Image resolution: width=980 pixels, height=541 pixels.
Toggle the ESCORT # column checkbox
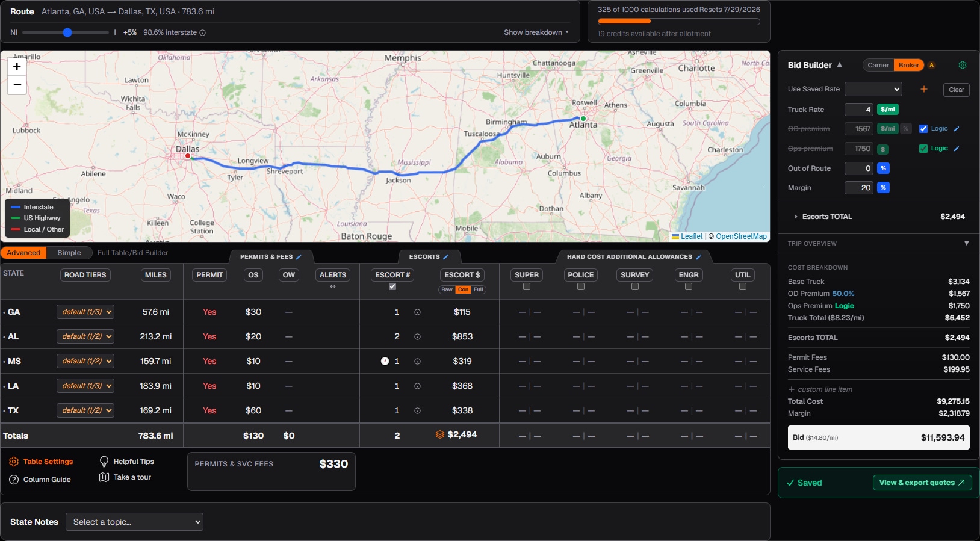(392, 287)
